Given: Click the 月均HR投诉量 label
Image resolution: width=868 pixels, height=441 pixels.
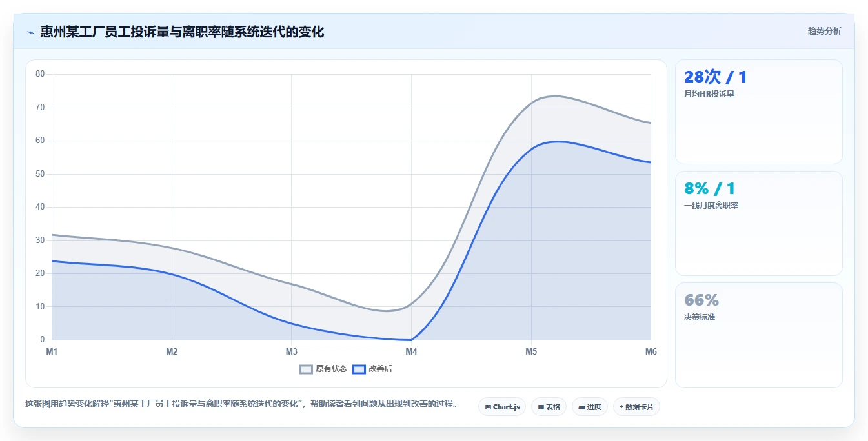Looking at the screenshot, I should coord(709,94).
